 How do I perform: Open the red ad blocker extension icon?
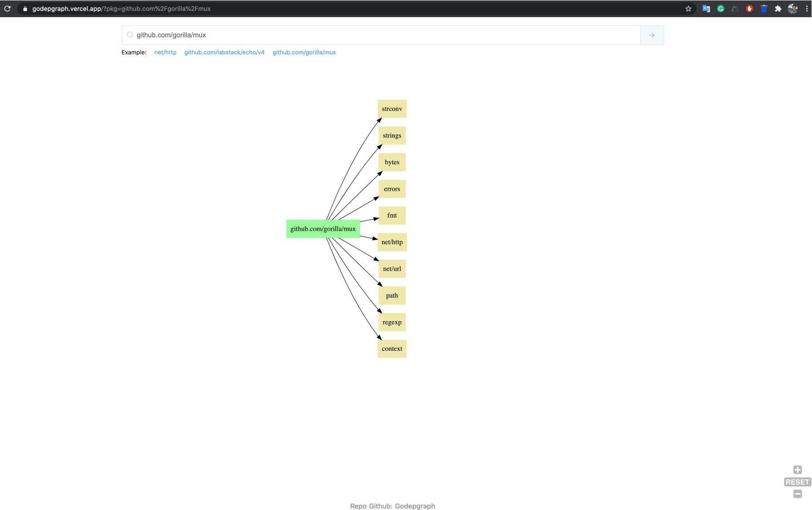click(749, 9)
